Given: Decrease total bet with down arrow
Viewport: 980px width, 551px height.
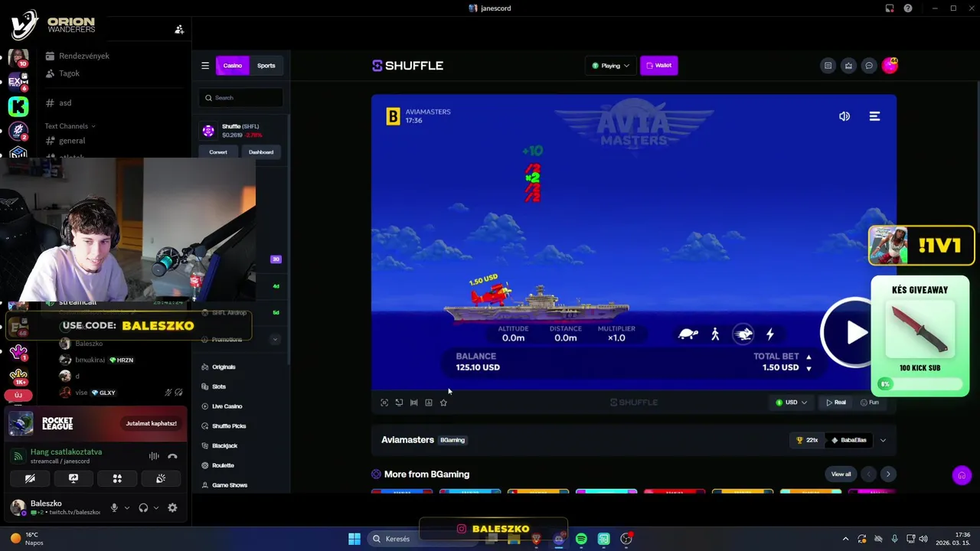Looking at the screenshot, I should coord(808,369).
